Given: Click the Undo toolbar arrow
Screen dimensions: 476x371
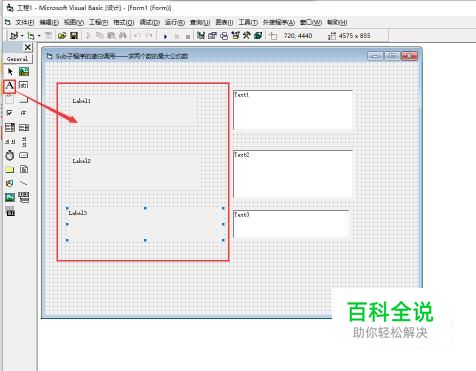Looking at the screenshot, I should [137, 35].
